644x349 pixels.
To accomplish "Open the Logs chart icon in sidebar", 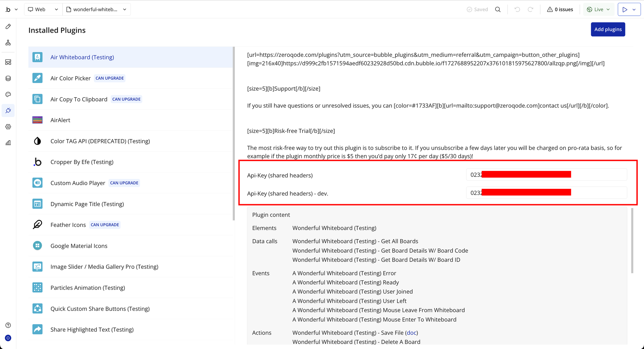I will coord(8,143).
